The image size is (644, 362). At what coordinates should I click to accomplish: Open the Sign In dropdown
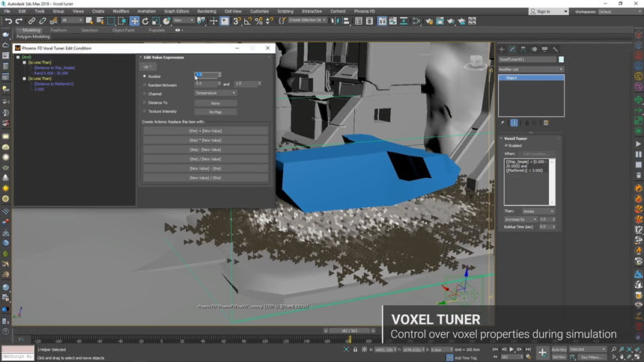point(549,11)
